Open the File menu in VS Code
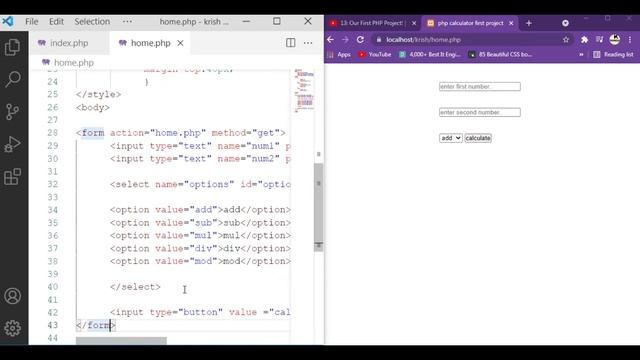The image size is (640, 360). tap(31, 22)
